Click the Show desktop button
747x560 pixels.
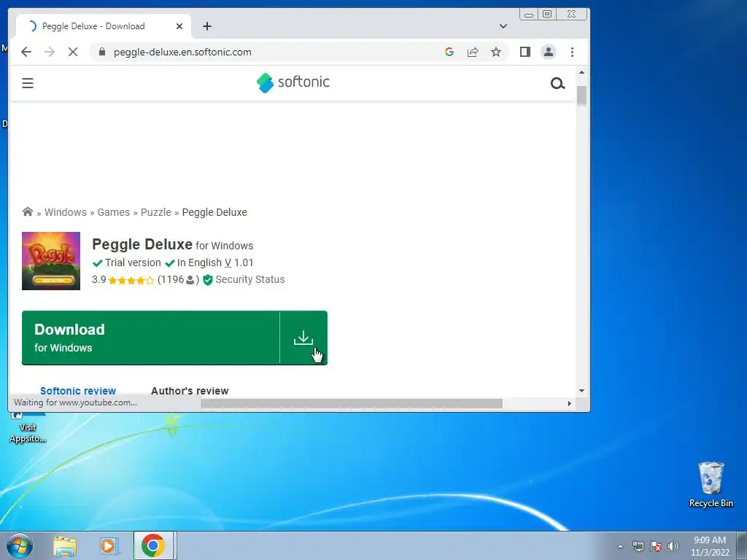click(x=742, y=545)
